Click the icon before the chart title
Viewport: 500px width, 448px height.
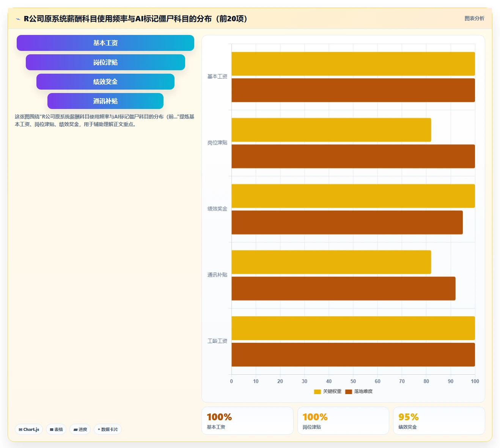coord(18,19)
